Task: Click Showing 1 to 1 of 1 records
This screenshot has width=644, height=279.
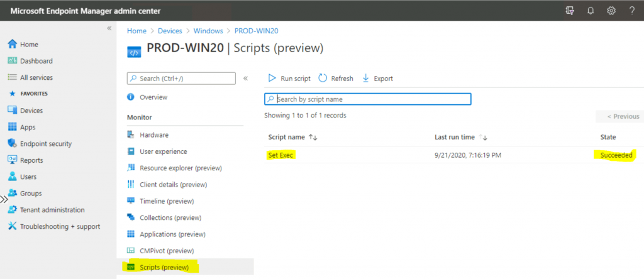Action: tap(305, 115)
